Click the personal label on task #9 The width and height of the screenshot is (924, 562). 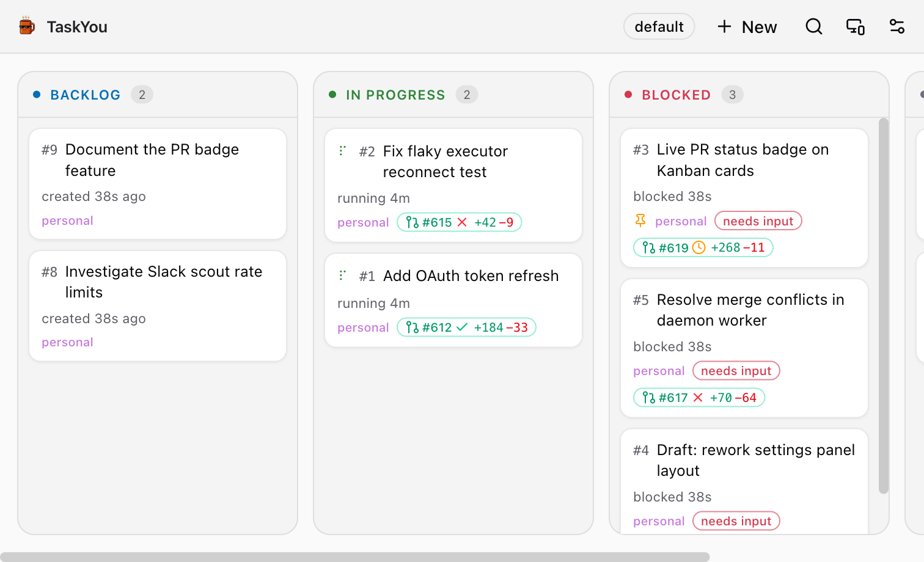point(67,221)
